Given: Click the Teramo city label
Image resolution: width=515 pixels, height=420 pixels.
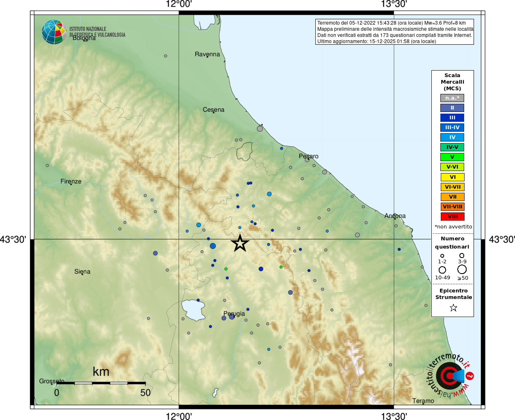Looking at the screenshot, I should (423, 401).
